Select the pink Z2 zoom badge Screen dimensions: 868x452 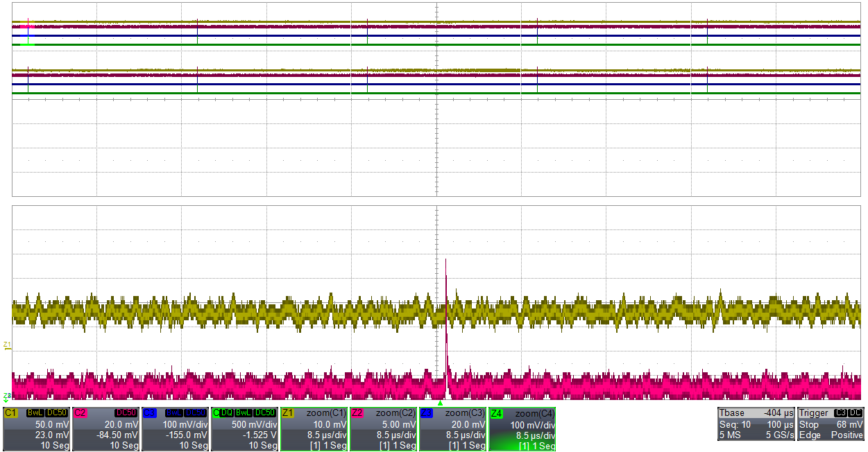357,413
